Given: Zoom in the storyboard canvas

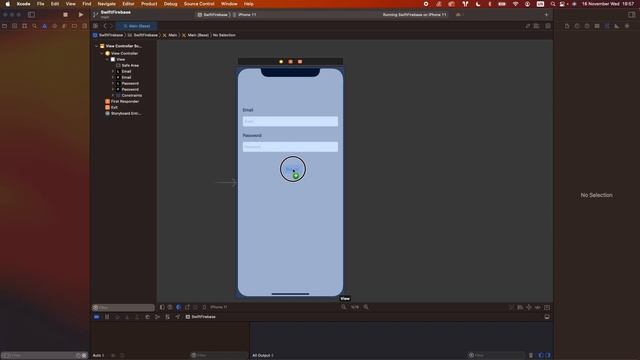Looking at the screenshot, I should click(x=366, y=307).
